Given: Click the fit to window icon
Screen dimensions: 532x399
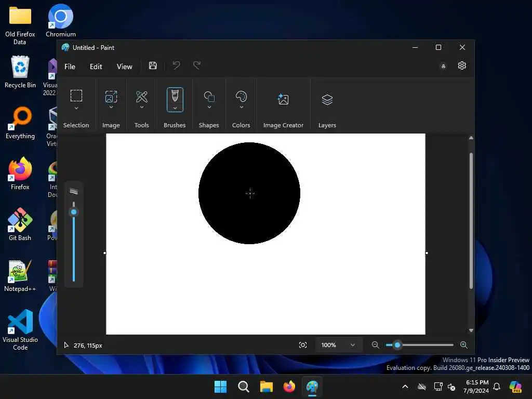Looking at the screenshot, I should pos(303,345).
